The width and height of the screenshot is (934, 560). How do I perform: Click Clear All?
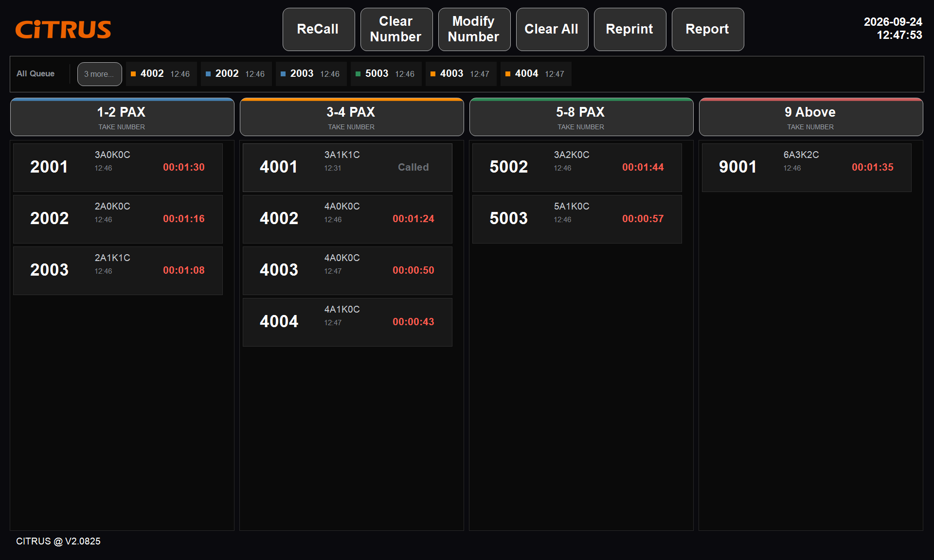tap(552, 29)
